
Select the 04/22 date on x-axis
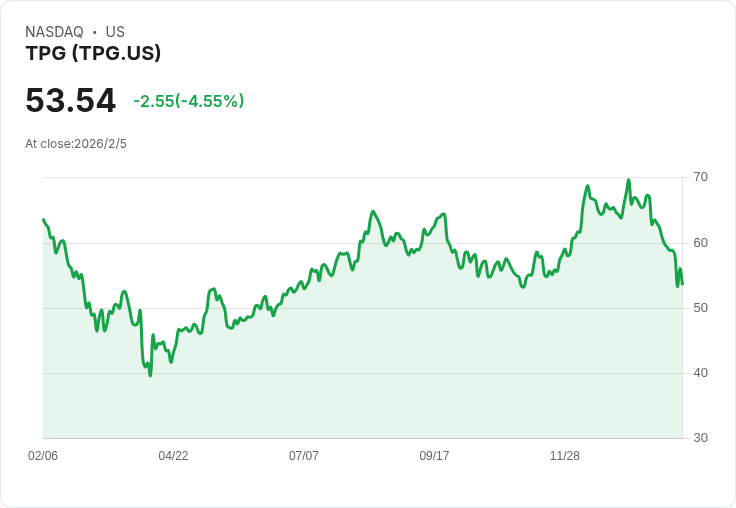[x=173, y=456]
